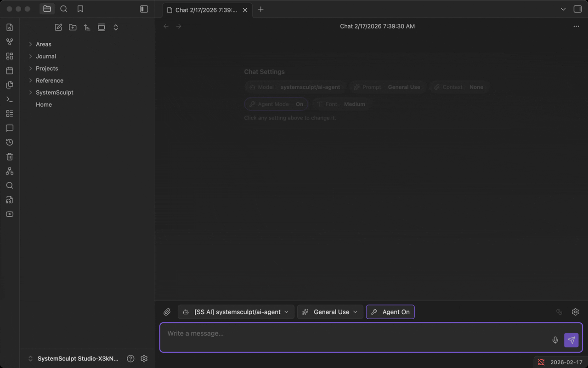Screen dimensions: 588x368
Task: Toggle Agent Mode in Chat Settings
Action: tap(276, 104)
